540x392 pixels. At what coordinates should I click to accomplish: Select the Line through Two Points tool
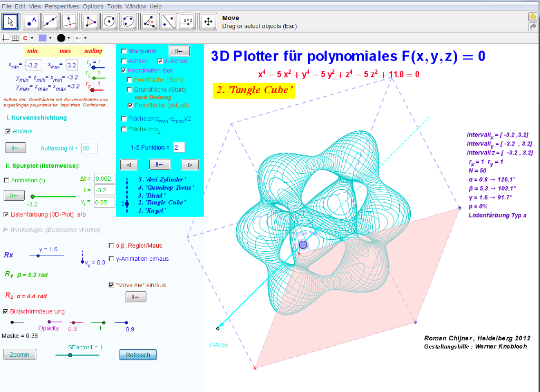[51, 21]
